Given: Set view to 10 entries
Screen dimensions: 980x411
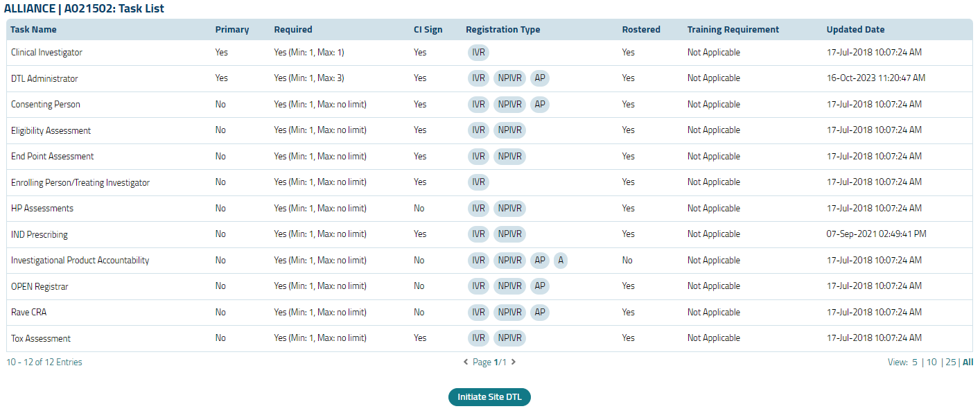Looking at the screenshot, I should 931,362.
